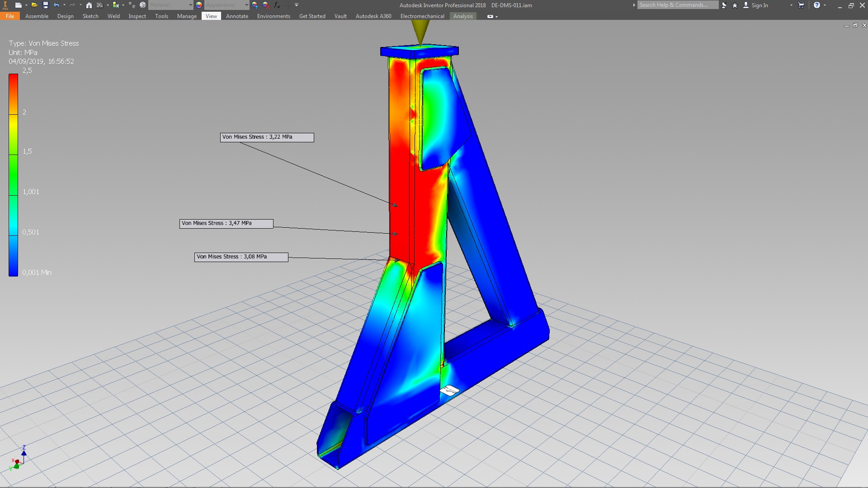
Task: Open the ribbon display options dropdown arrow
Action: pyautogui.click(x=496, y=17)
